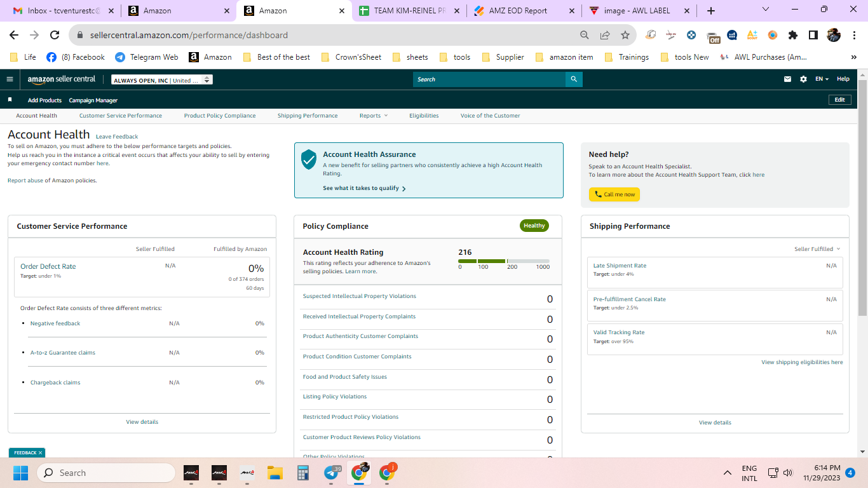Open Listing Policy Violations
Viewport: 868px width, 488px height.
[x=335, y=396]
